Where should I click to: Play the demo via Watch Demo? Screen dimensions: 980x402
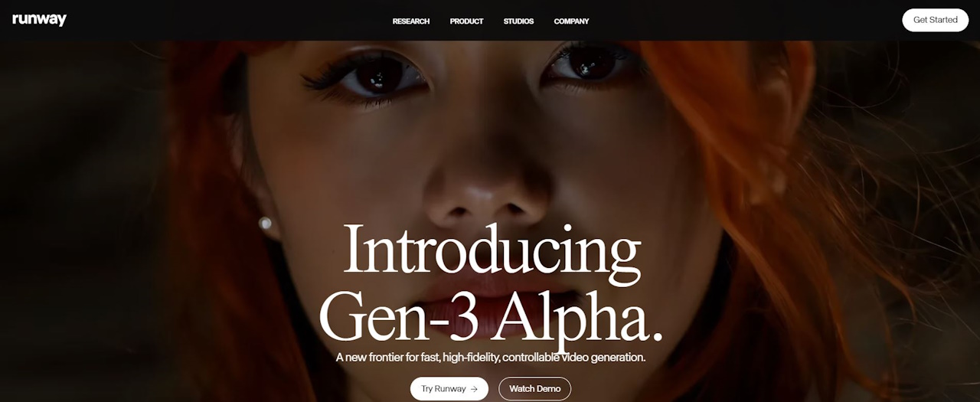[534, 389]
